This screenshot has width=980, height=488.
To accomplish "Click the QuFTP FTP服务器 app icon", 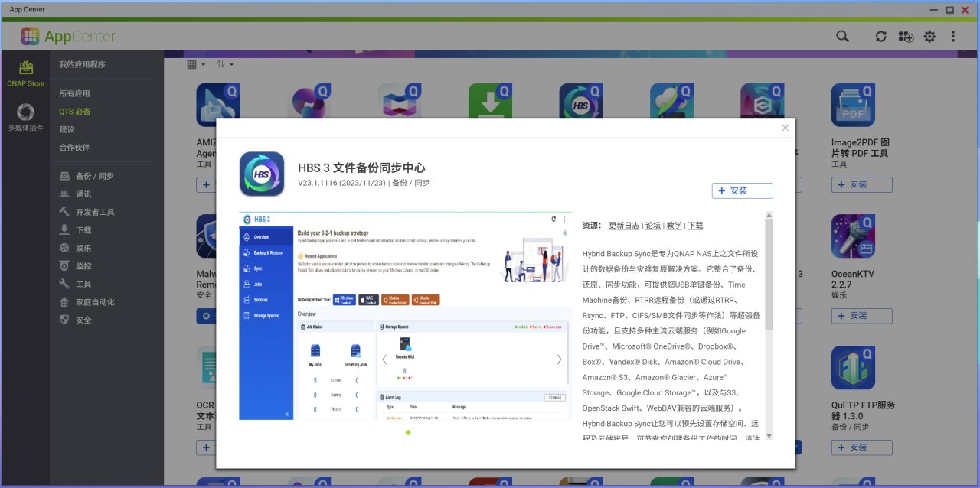I will [853, 368].
